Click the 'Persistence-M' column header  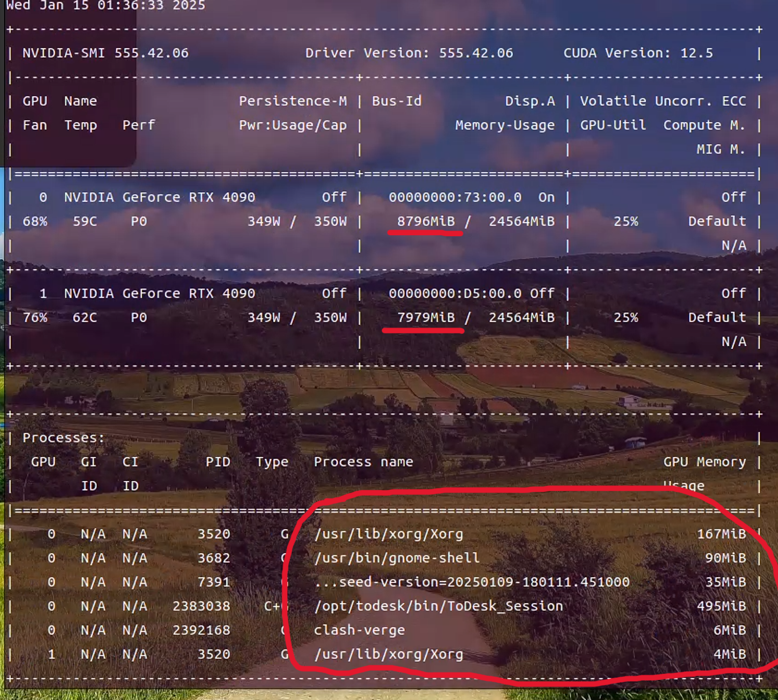coord(293,101)
